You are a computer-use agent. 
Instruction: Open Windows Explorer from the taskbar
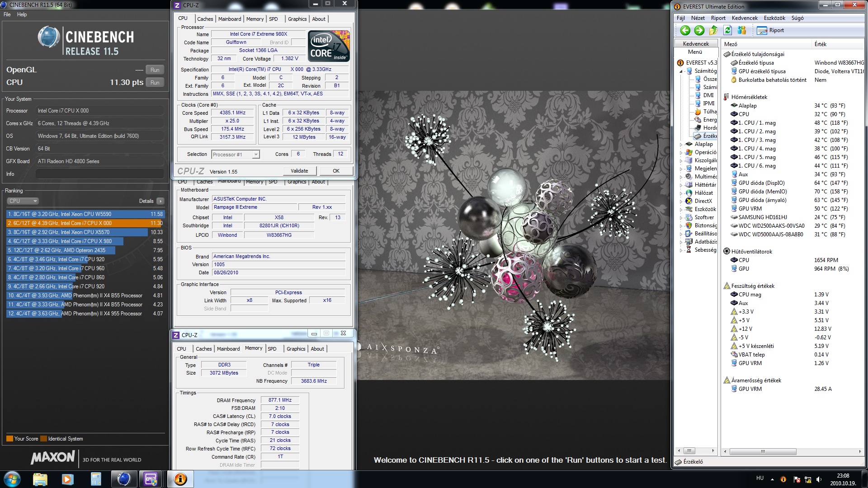point(40,479)
